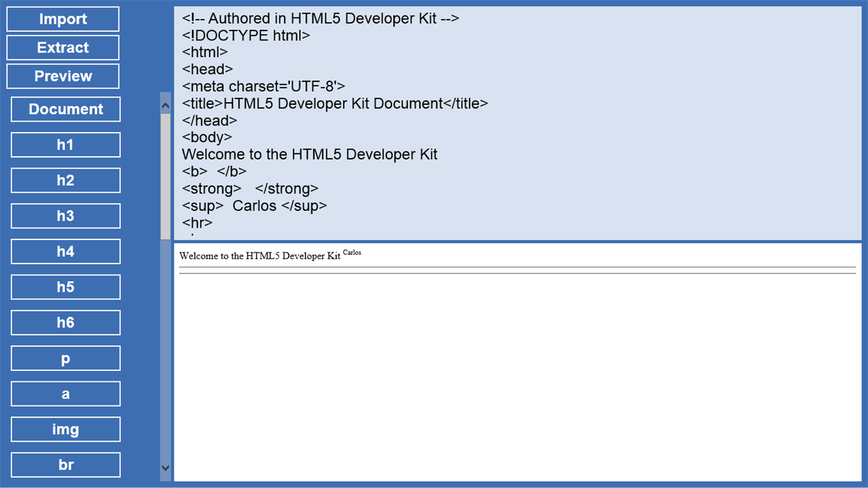Click the Import button
Screen dimensions: 868x488
tap(62, 19)
